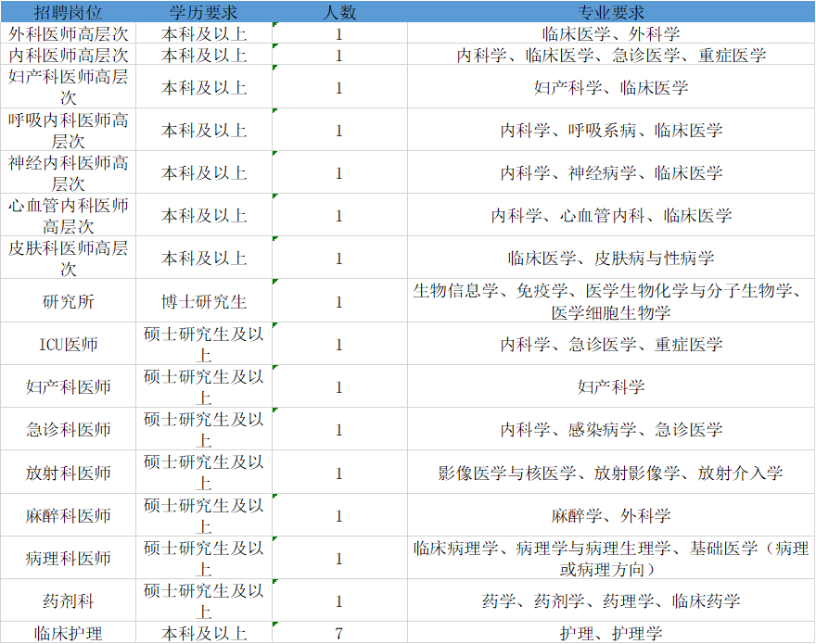Image resolution: width=816 pixels, height=644 pixels.
Task: Click the major cell starting with 生物信息学
Action: click(611, 302)
